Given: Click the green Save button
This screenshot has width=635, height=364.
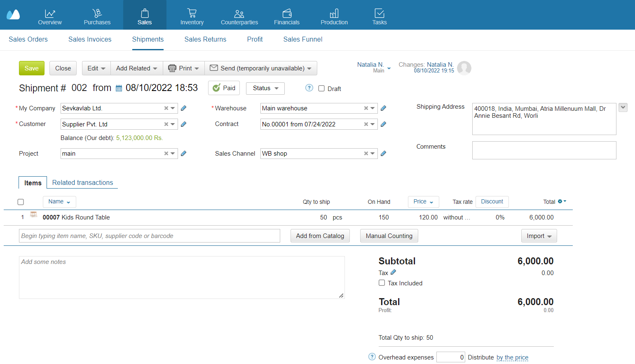Looking at the screenshot, I should [32, 68].
